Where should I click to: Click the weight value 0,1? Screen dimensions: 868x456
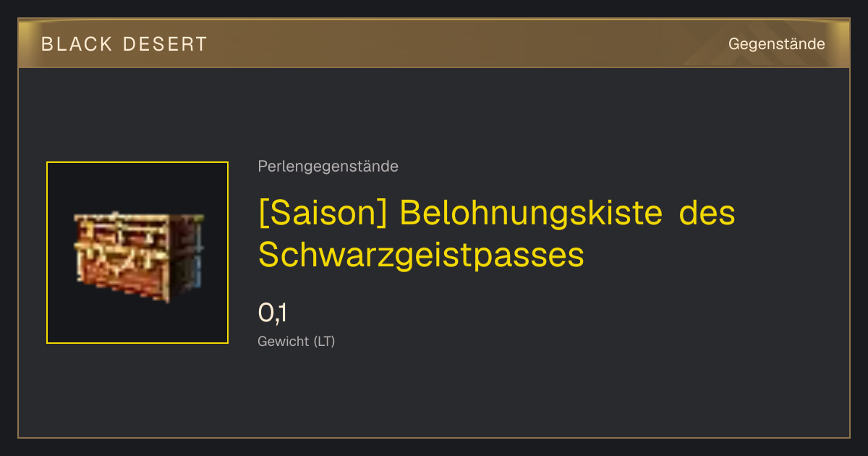tap(273, 313)
